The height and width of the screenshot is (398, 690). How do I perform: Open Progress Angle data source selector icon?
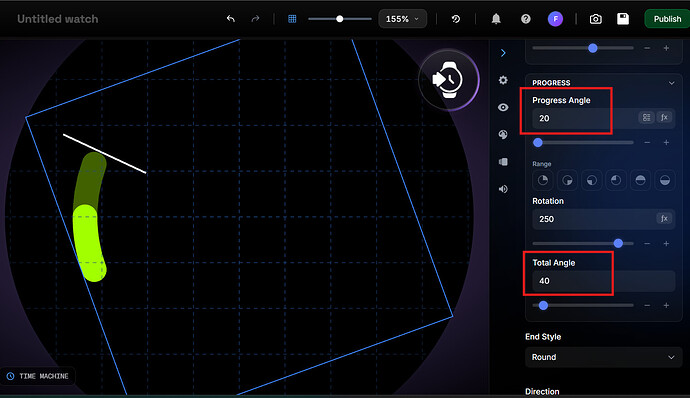pyautogui.click(x=646, y=118)
